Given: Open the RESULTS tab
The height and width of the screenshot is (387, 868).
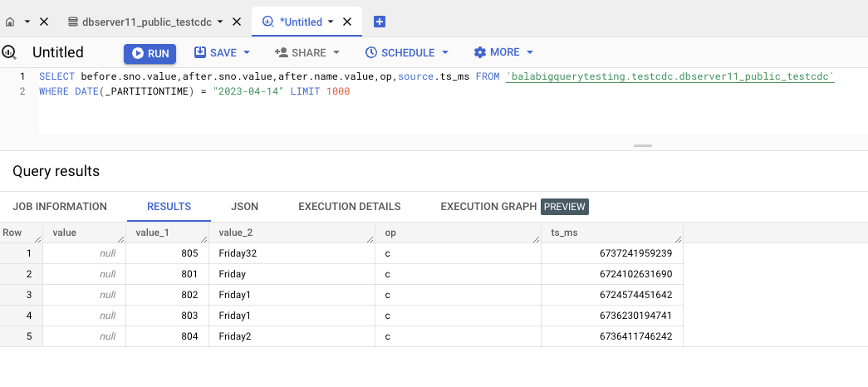Looking at the screenshot, I should (x=169, y=207).
